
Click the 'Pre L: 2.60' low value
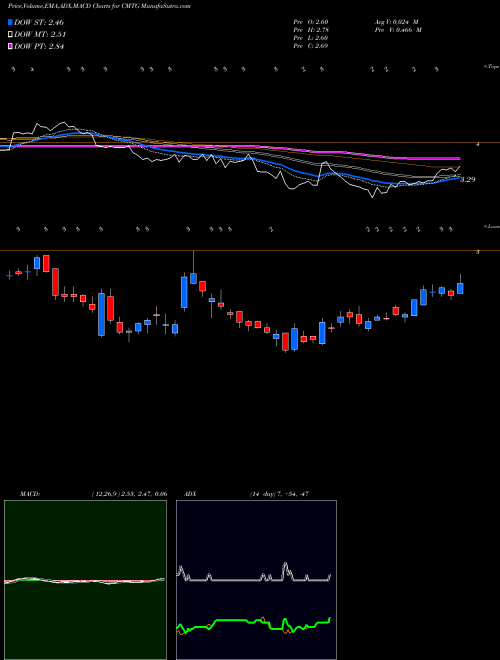[x=311, y=38]
